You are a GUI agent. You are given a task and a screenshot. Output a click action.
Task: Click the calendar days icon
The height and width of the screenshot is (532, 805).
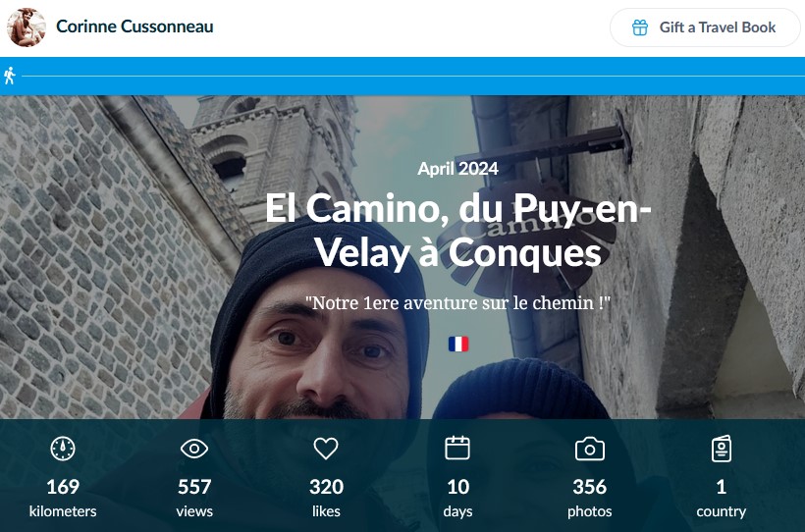pyautogui.click(x=457, y=448)
